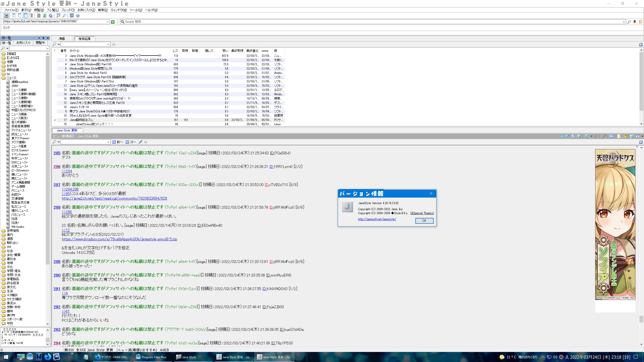The width and height of the screenshot is (644, 362).
Task: Close the バージョン情報 dialog with X
Action: 431,193
